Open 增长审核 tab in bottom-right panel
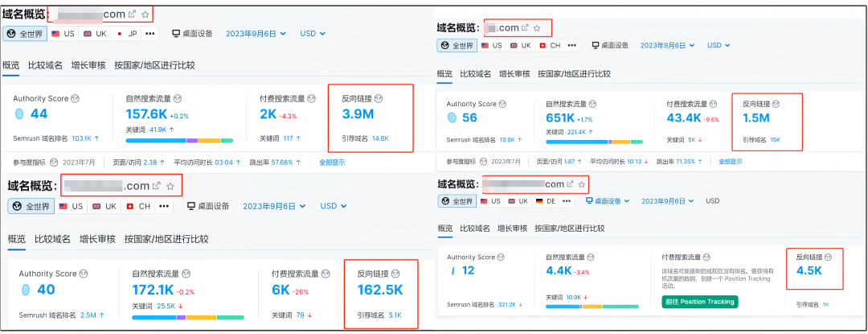The image size is (868, 334). 514,229
